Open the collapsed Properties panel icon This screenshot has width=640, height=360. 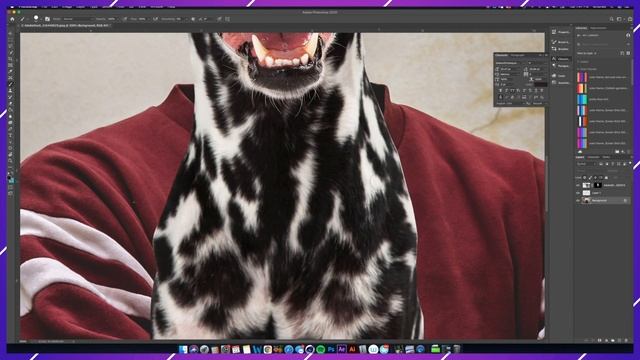(x=554, y=32)
